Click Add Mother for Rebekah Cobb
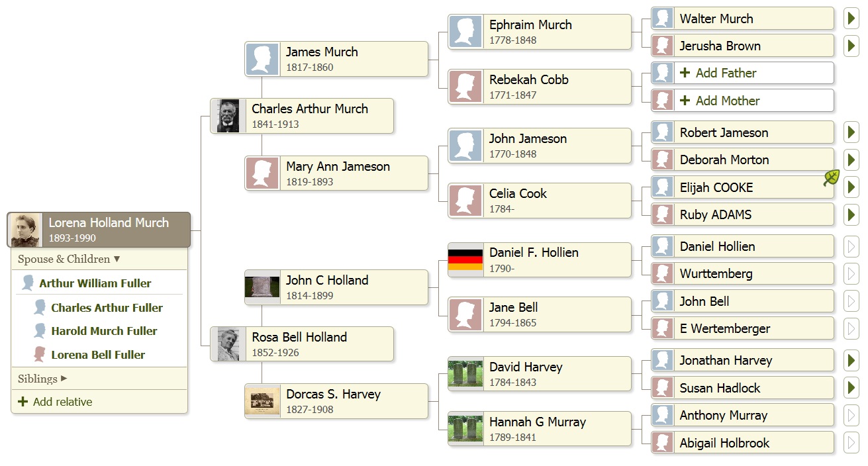 [727, 101]
